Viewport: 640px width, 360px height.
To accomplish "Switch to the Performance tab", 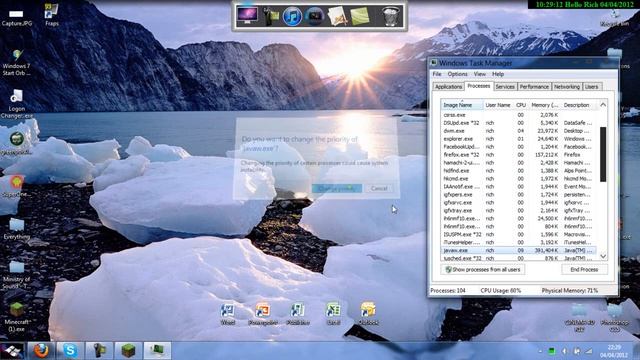I will tap(534, 87).
